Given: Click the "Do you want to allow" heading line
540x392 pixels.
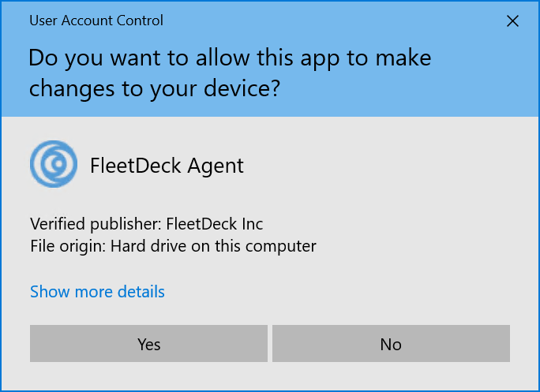Looking at the screenshot, I should 230,58.
